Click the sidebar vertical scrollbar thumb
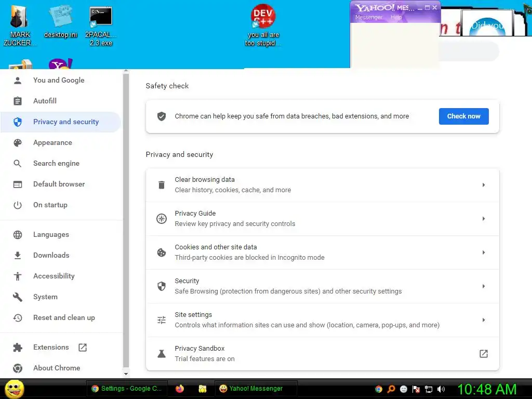 click(126, 220)
